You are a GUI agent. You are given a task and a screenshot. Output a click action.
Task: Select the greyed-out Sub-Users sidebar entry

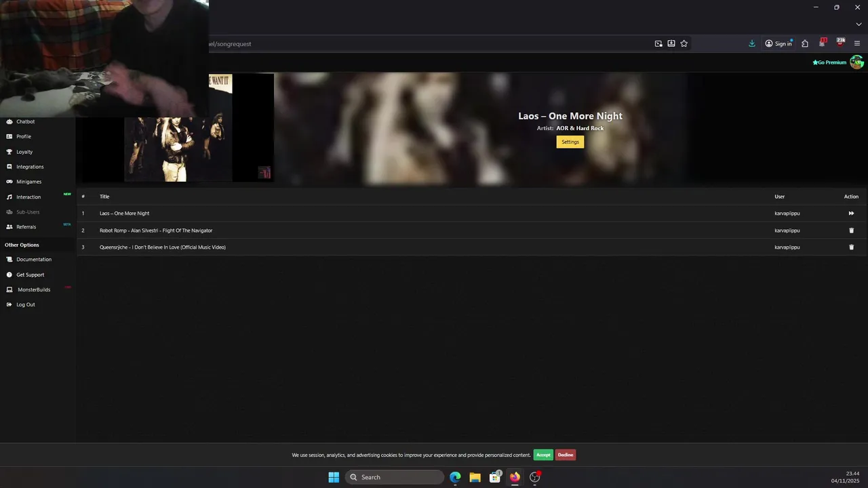(x=28, y=212)
